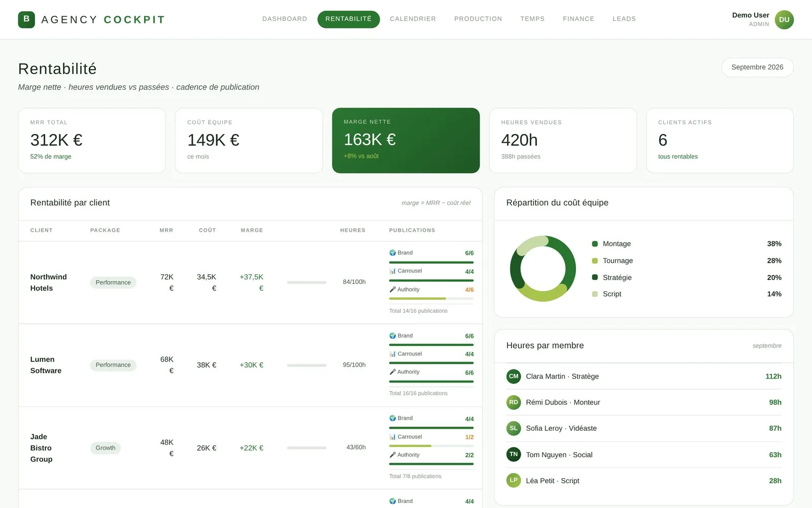Open the Septembre 2026 period selector

tap(757, 67)
